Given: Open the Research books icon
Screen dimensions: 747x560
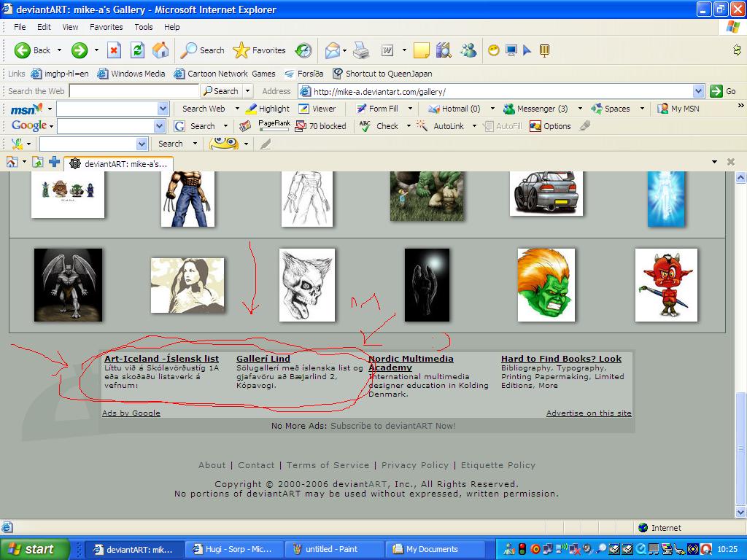Looking at the screenshot, I should 444,50.
